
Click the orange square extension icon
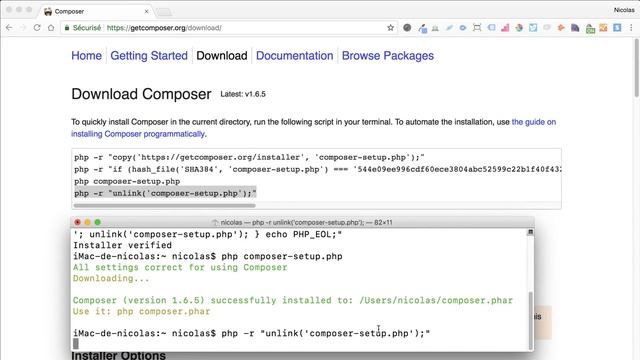pyautogui.click(x=603, y=28)
